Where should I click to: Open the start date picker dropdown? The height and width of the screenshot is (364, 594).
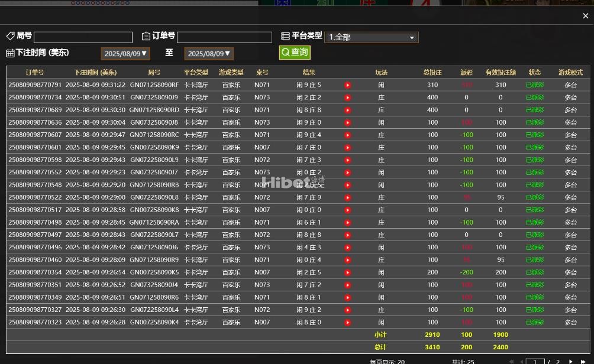(125, 54)
